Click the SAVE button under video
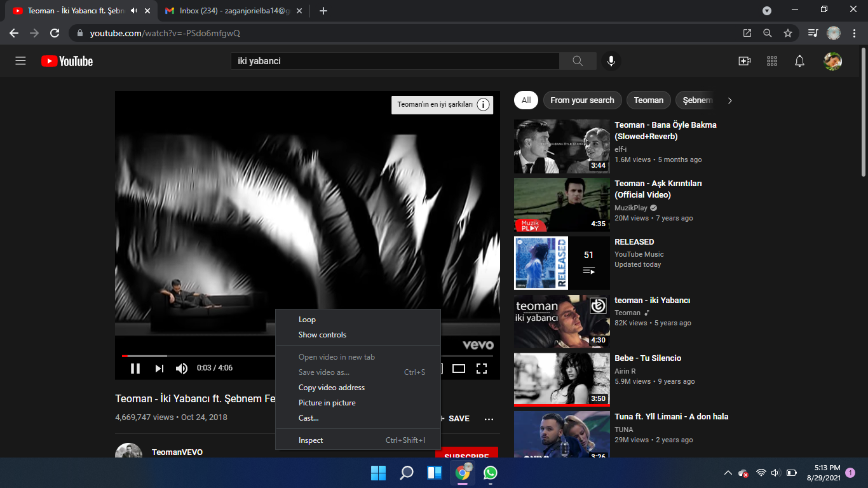The width and height of the screenshot is (868, 488). (x=454, y=419)
